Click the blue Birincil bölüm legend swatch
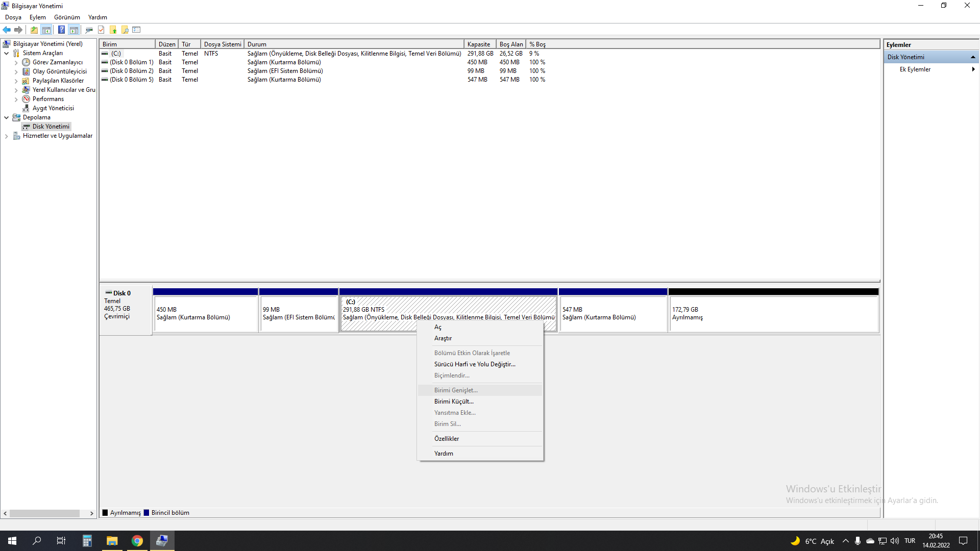 point(146,513)
